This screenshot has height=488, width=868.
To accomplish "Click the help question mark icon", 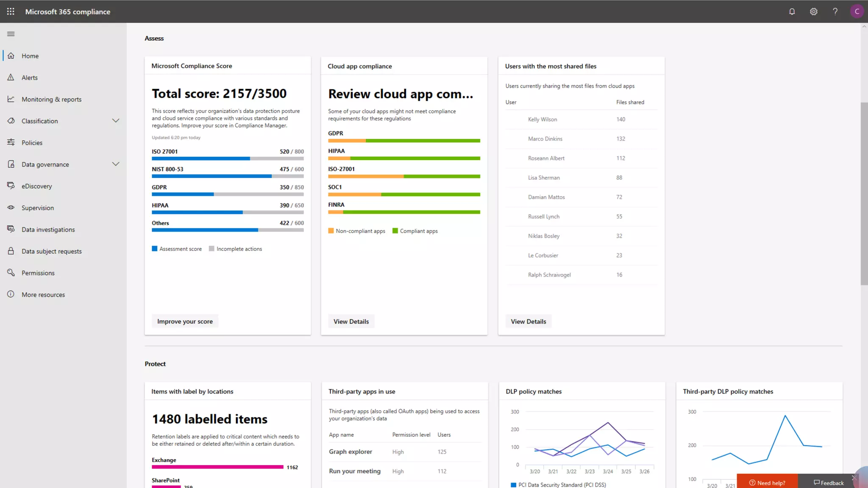I will [835, 11].
